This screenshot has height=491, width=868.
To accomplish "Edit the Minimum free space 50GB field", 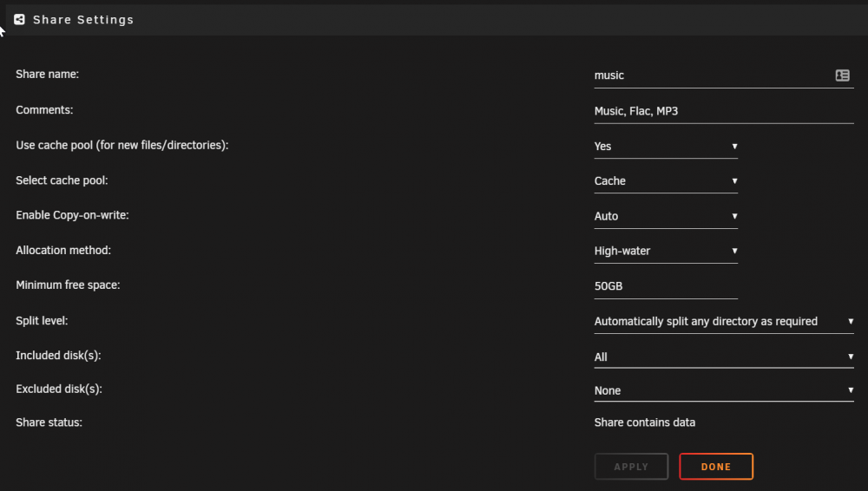I will (666, 286).
